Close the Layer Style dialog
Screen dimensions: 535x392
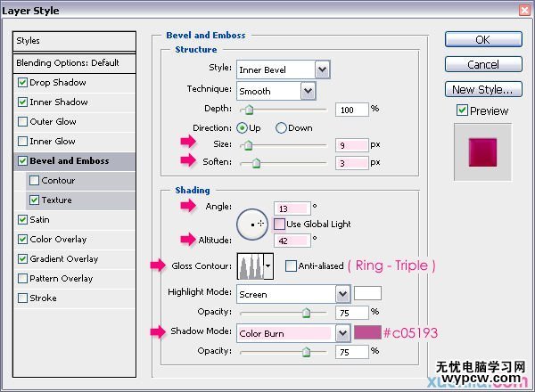tap(525, 10)
